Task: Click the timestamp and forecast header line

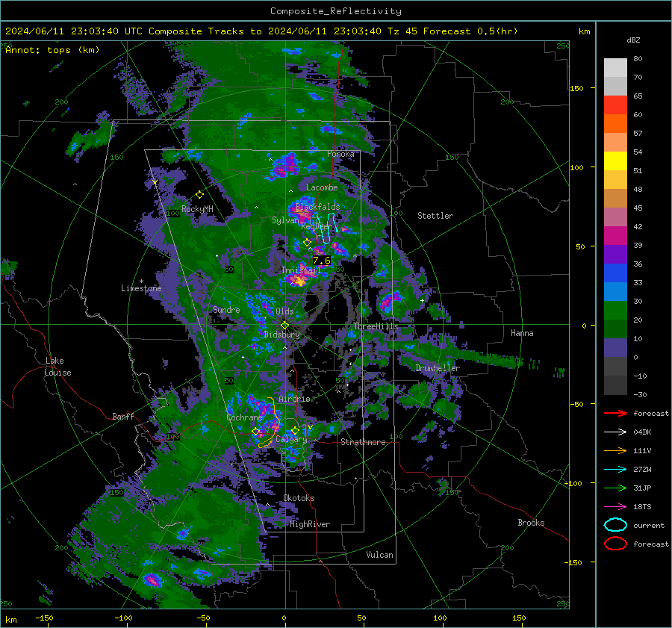Action: tap(261, 31)
